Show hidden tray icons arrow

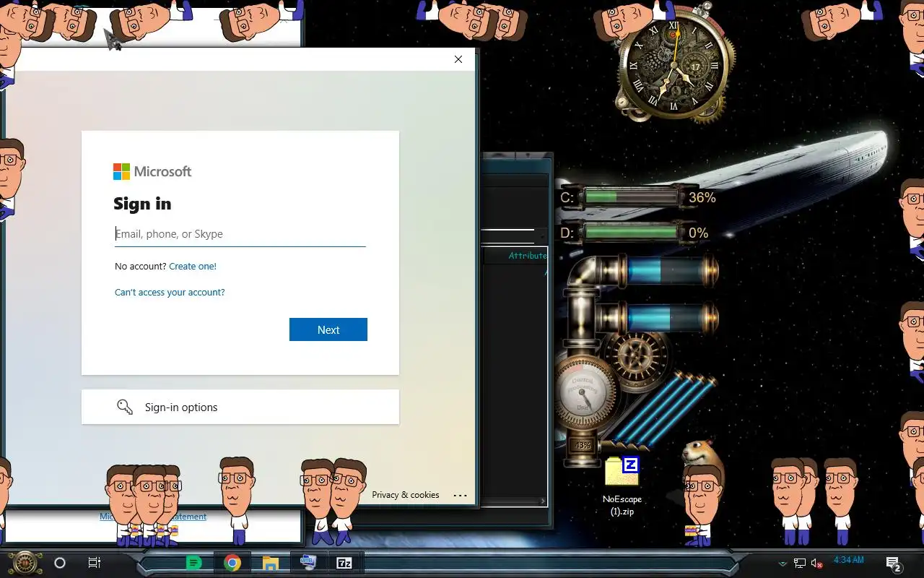pyautogui.click(x=783, y=564)
